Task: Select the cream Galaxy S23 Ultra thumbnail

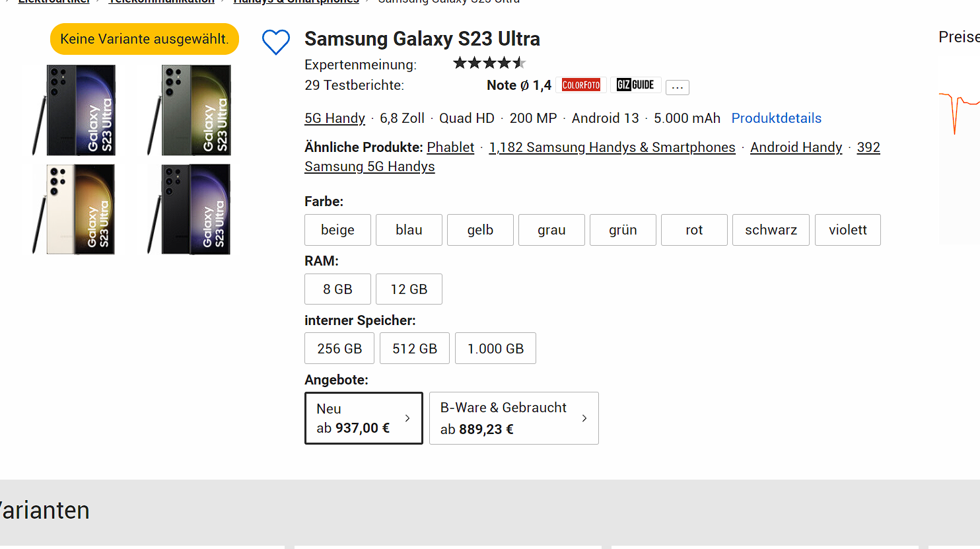Action: tap(74, 209)
